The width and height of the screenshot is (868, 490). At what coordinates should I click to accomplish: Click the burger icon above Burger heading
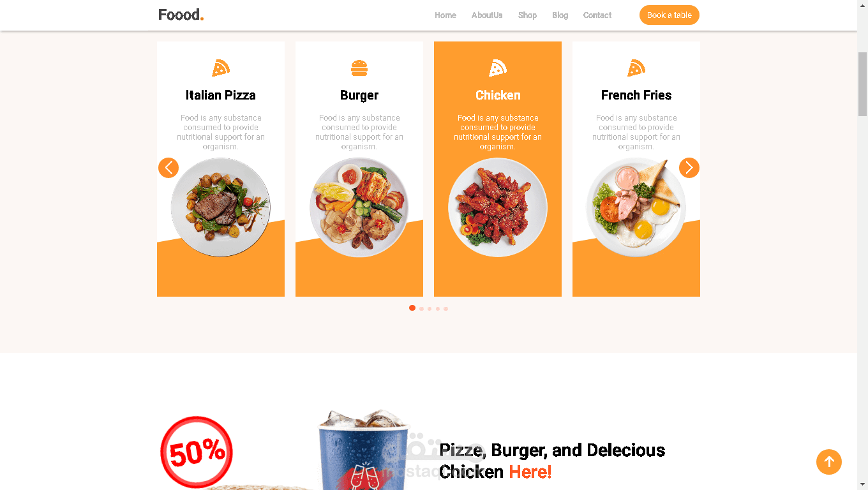tap(359, 68)
